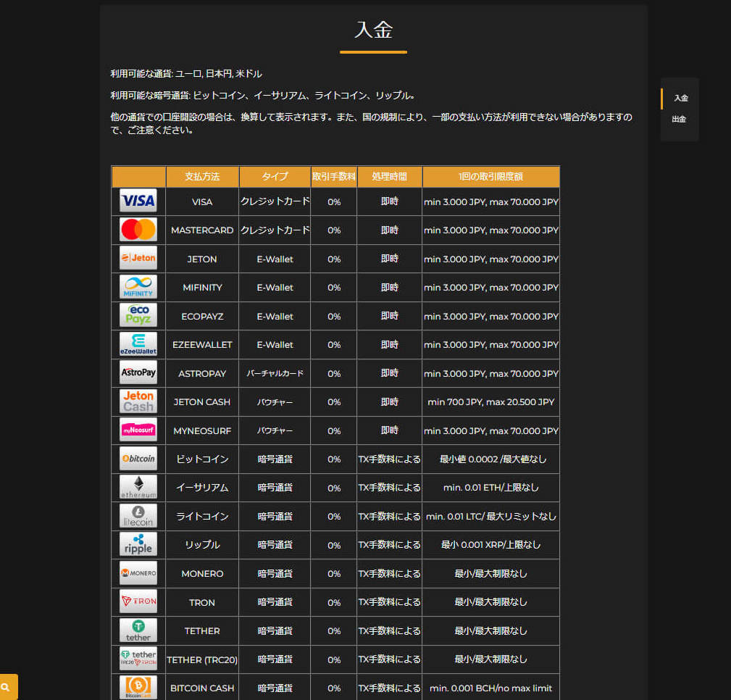This screenshot has width=731, height=700.
Task: Click the tether TRC20 TRON logo
Action: click(x=138, y=659)
